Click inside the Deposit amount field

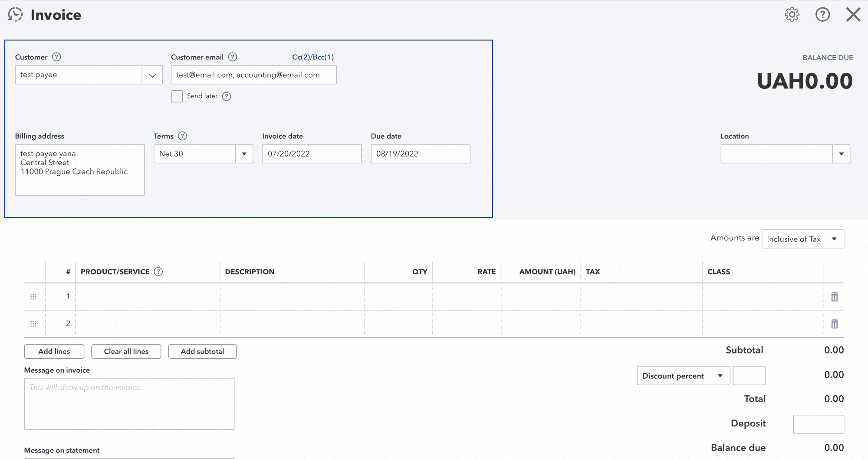tap(818, 424)
